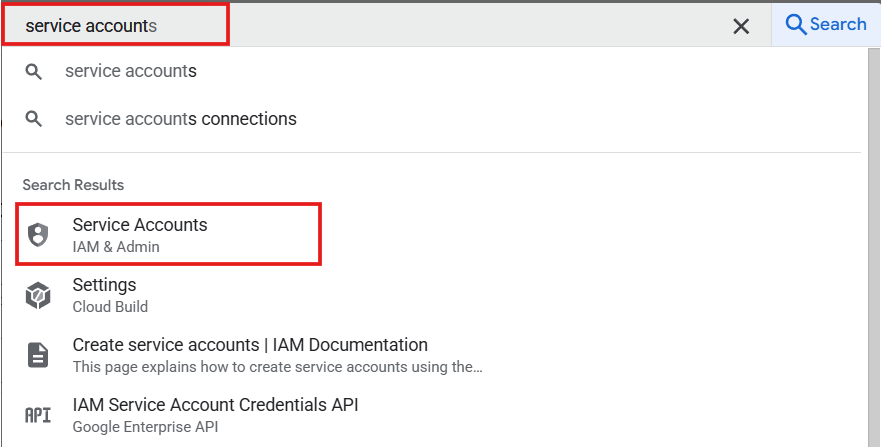This screenshot has height=447, width=881.
Task: Click magnifier icon beside "service accounts" suggestion
Action: coord(34,71)
